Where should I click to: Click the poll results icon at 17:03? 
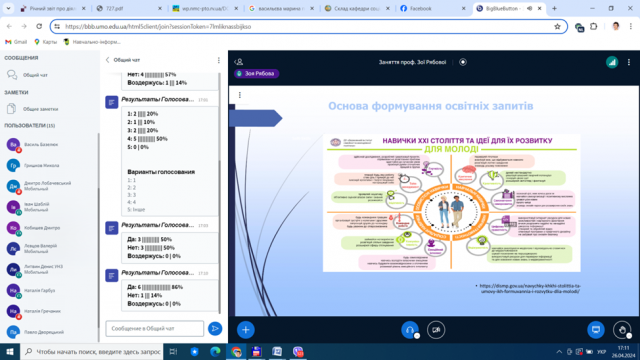tap(112, 228)
